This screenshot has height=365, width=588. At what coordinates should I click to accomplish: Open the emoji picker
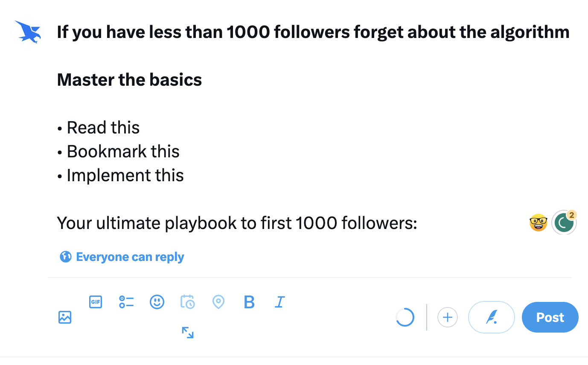pos(157,302)
